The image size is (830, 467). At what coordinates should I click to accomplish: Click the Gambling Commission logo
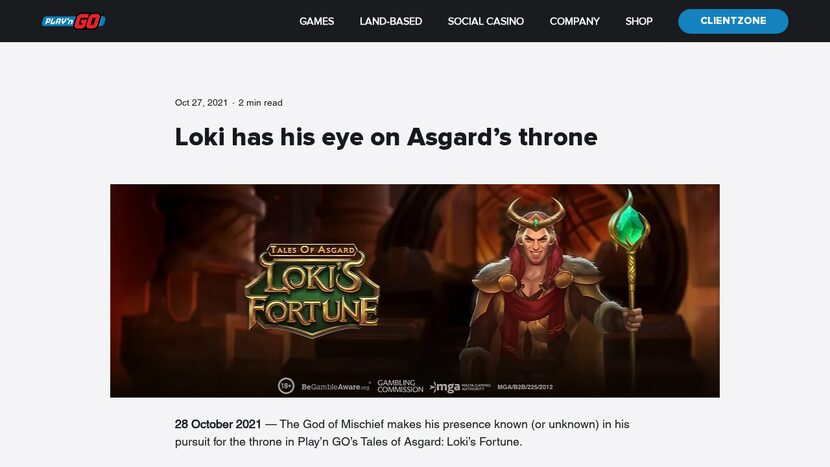[x=401, y=385]
